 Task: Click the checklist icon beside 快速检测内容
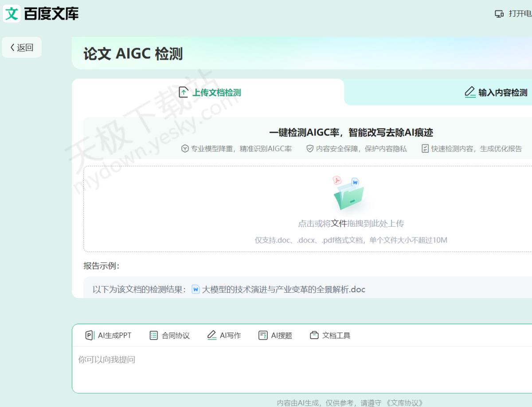click(x=425, y=149)
